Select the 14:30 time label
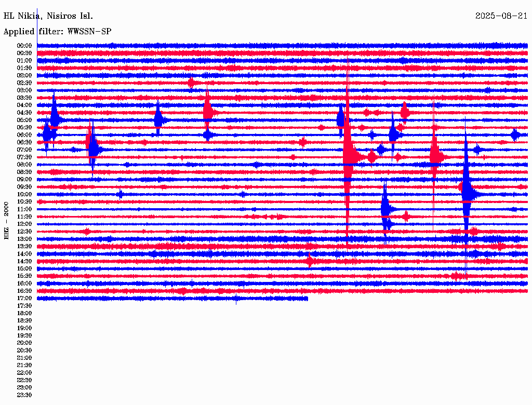Viewport: 532px width, 405px height. point(24,261)
